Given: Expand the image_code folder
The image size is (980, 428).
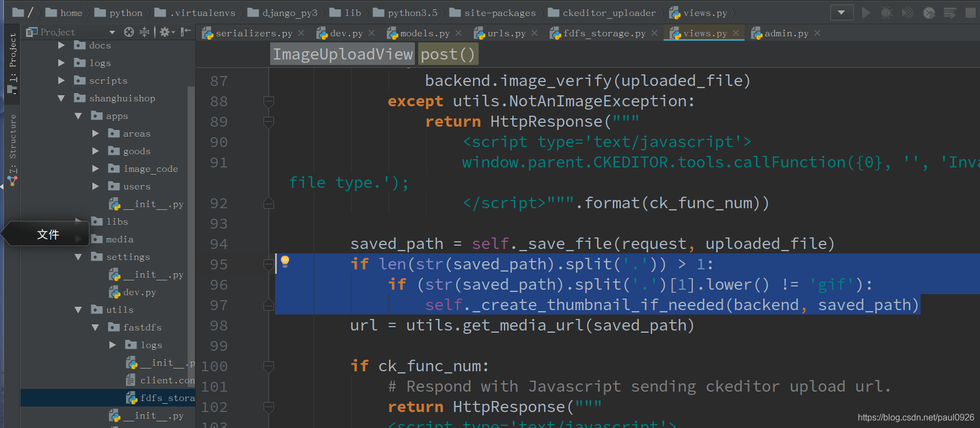Looking at the screenshot, I should [x=96, y=169].
